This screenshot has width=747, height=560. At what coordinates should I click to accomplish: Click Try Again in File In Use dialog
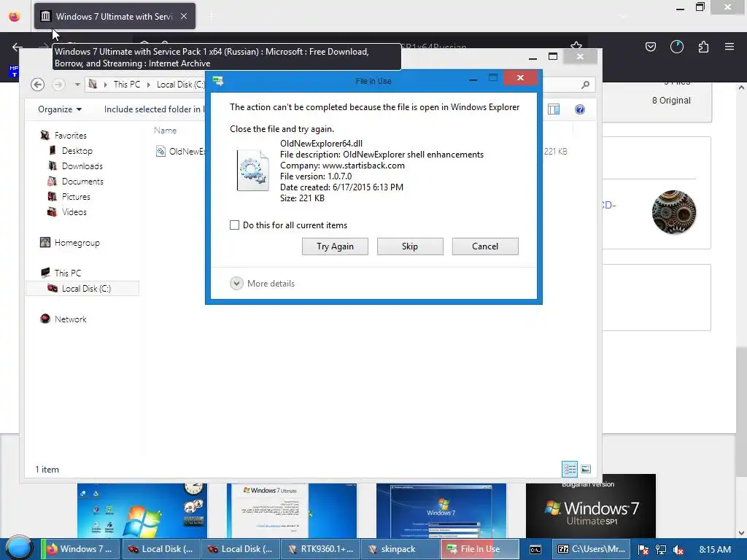[x=335, y=246]
